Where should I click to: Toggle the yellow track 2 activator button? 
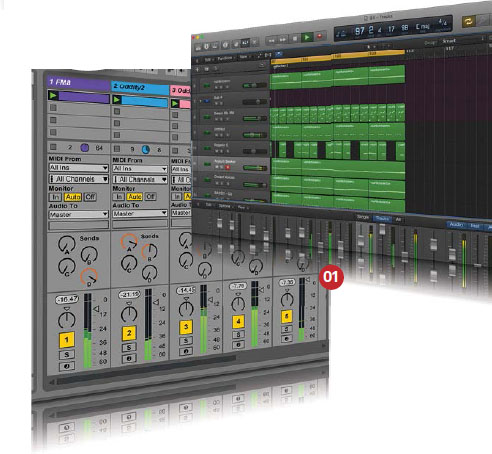pyautogui.click(x=129, y=333)
